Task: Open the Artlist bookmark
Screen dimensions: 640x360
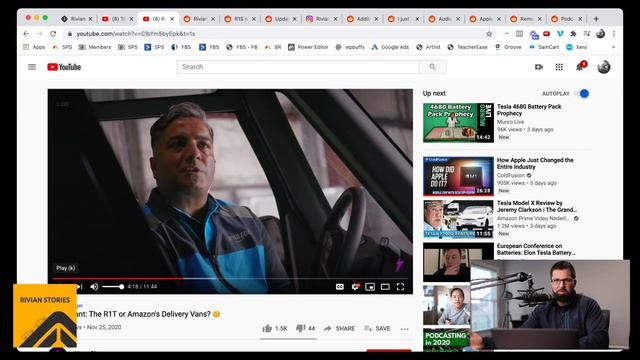Action: pos(428,47)
